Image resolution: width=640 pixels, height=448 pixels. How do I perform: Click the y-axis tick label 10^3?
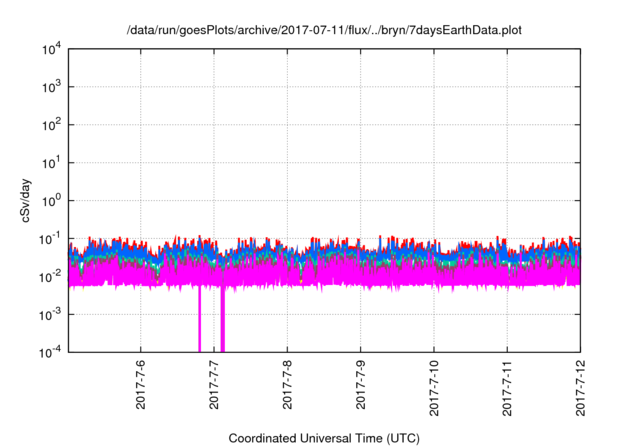[51, 87]
